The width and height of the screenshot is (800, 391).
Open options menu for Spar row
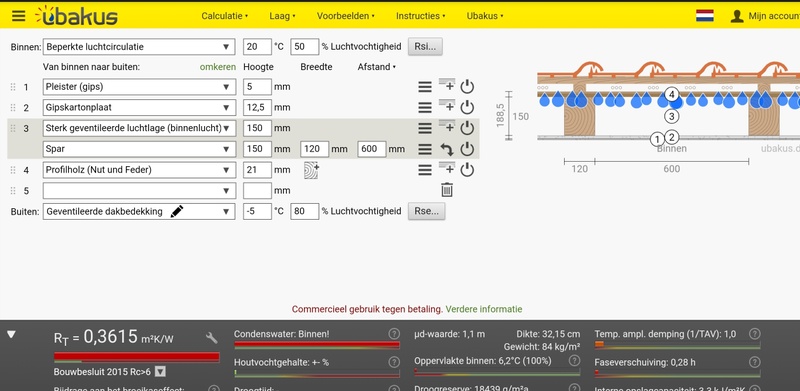[425, 149]
